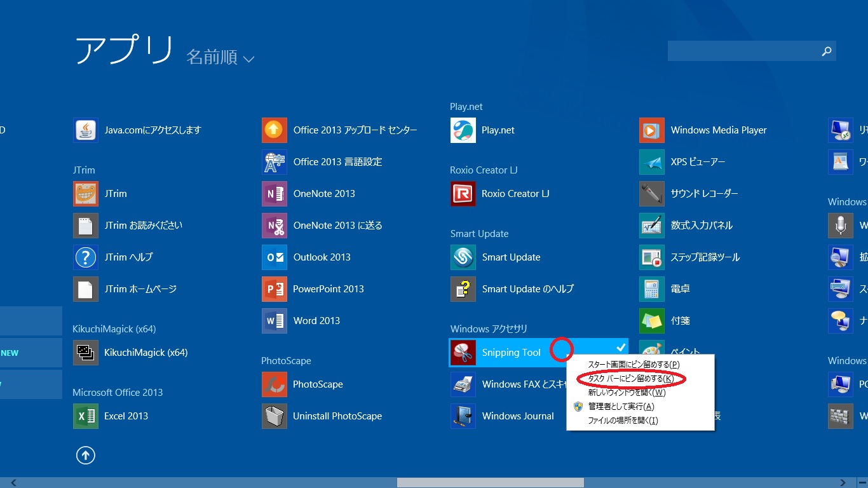Screen dimensions: 868x488
Task: Launch the Windows Journal icon
Action: (463, 416)
